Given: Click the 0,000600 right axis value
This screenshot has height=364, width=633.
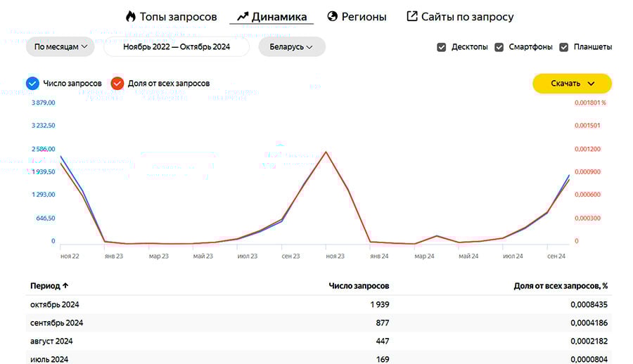Looking at the screenshot, I should (x=587, y=195).
